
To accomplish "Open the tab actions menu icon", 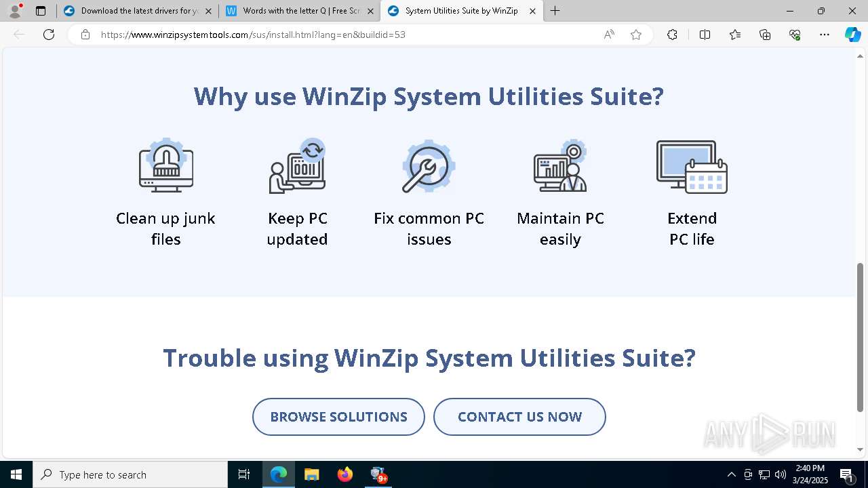I will [x=41, y=11].
